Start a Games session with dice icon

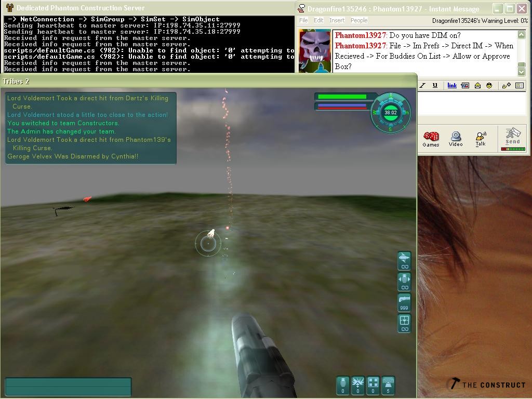431,139
